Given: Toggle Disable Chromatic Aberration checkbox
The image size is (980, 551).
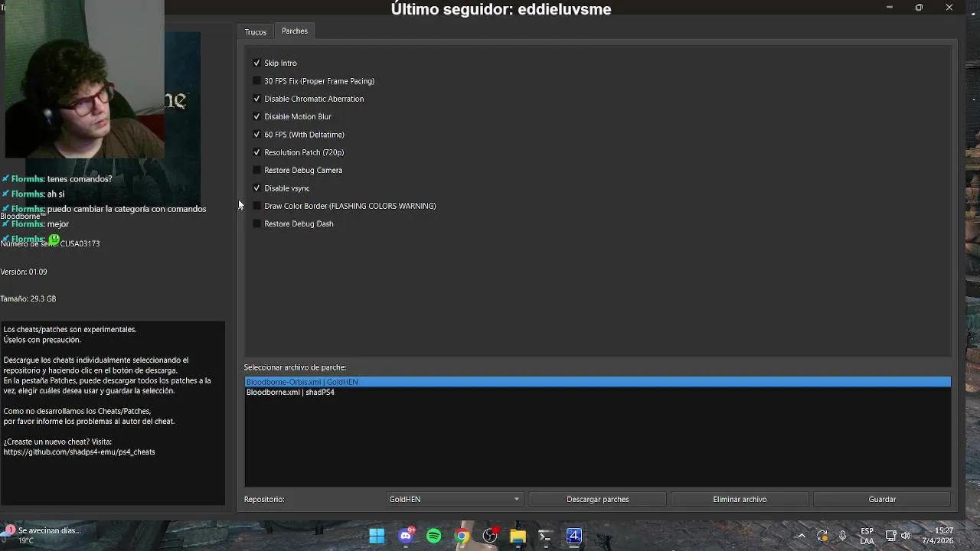Looking at the screenshot, I should point(256,99).
